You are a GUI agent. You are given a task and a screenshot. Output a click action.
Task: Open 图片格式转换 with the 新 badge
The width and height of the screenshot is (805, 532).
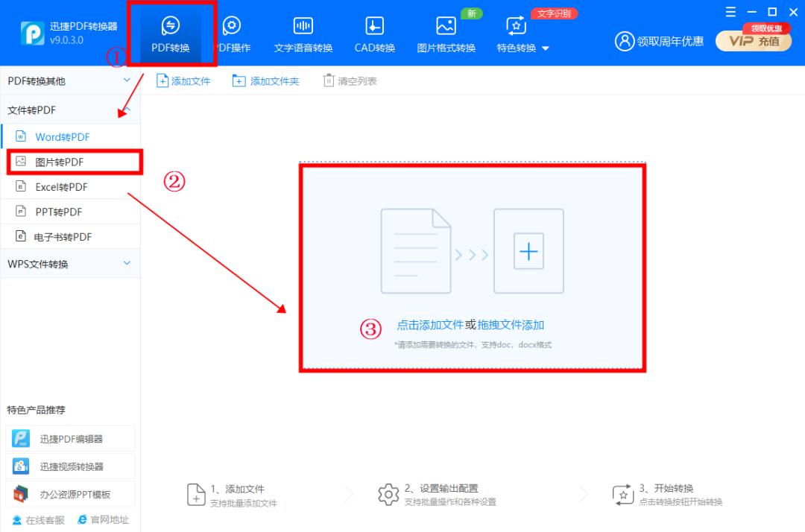point(445,34)
